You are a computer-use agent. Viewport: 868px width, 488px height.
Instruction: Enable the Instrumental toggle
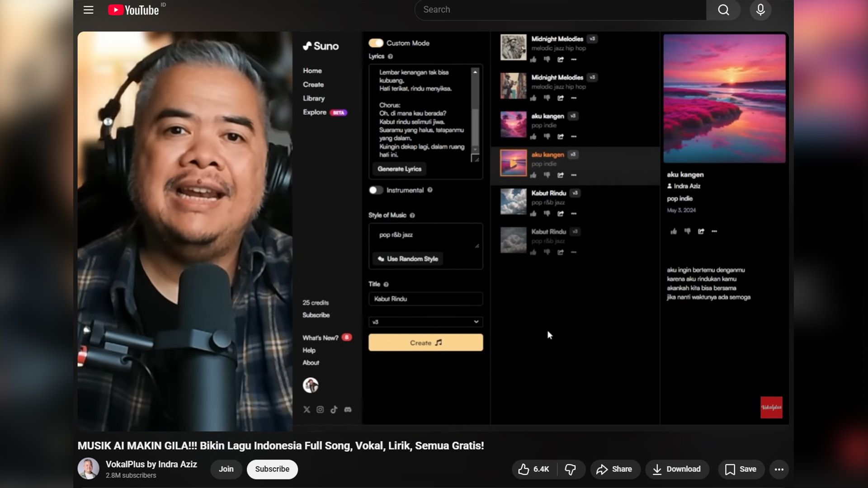(x=376, y=190)
